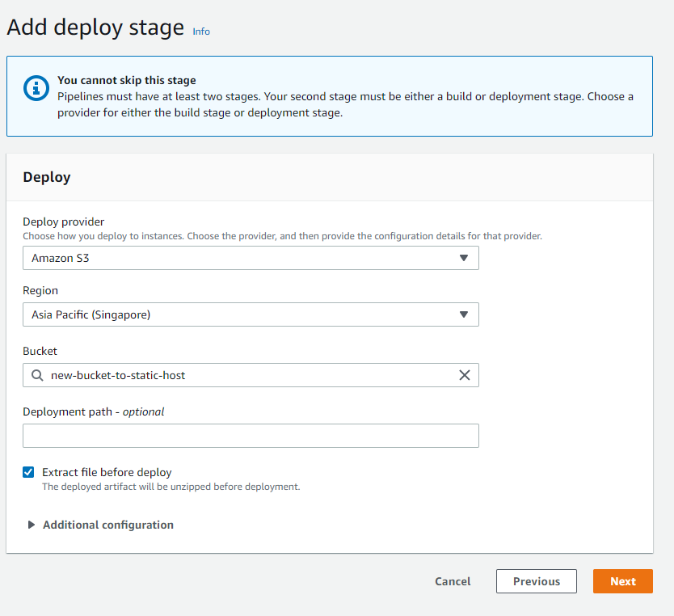Open the Asia Pacific (Singapore) region selector
Viewport: 674px width, 616px height.
[242, 314]
